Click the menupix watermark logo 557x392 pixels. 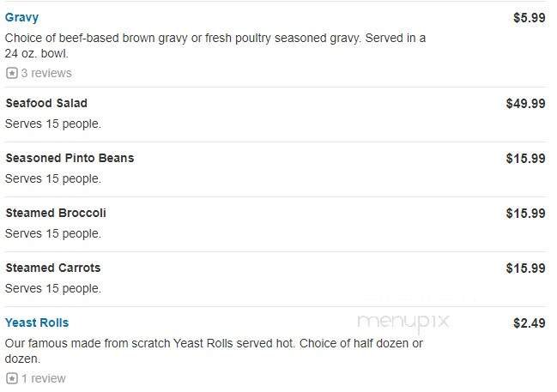[x=403, y=323]
